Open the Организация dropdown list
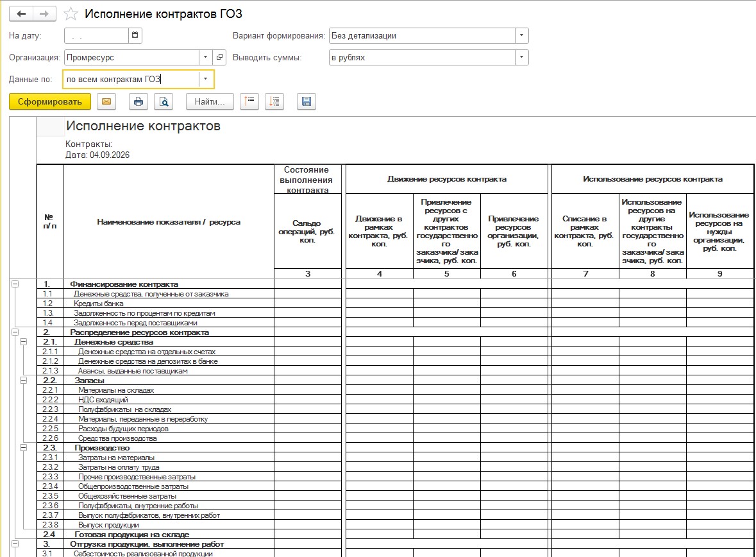Screen dimensions: 756x557 click(x=206, y=57)
